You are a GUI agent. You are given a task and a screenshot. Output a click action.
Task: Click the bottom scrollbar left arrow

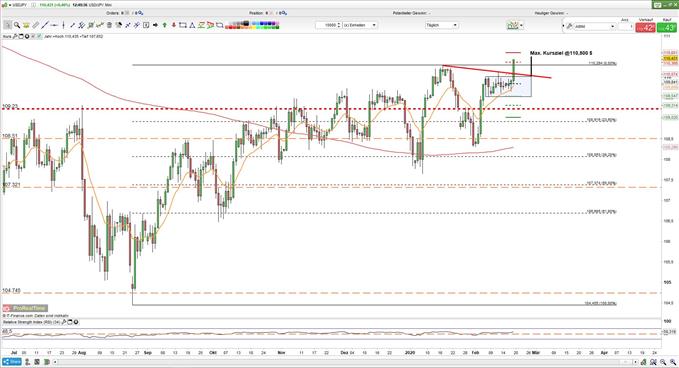coord(55,362)
